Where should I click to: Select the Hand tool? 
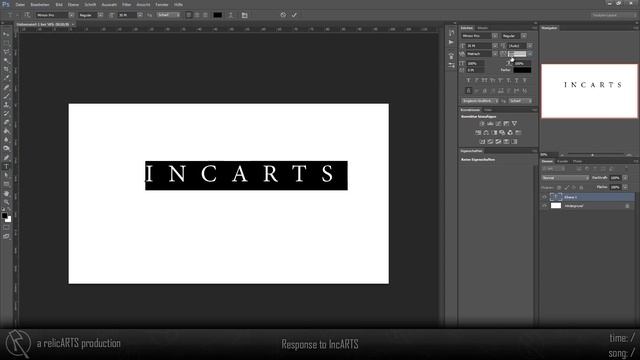[6, 193]
